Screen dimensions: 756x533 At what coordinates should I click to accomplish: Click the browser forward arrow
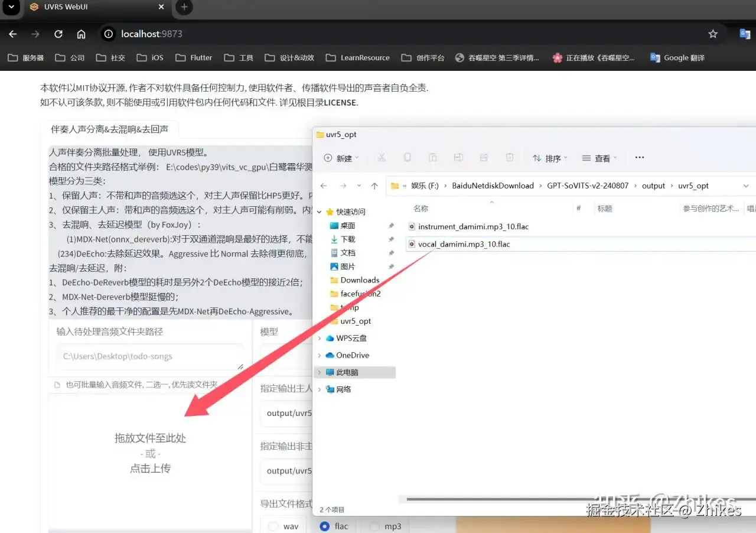[x=35, y=34]
